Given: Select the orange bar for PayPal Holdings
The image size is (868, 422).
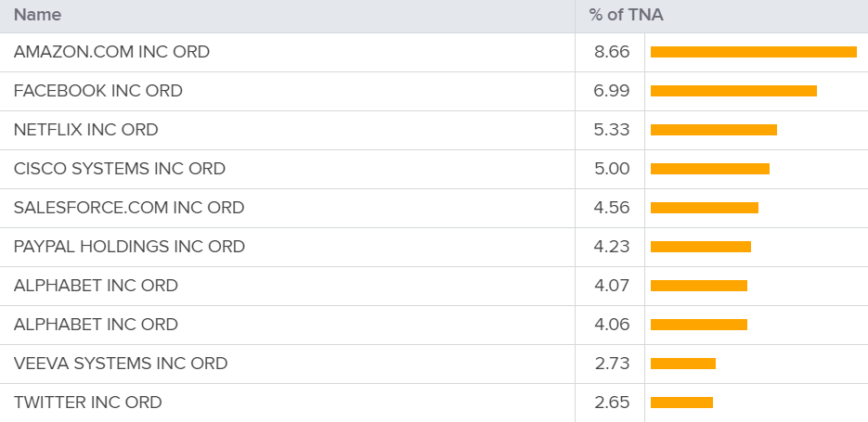Looking at the screenshot, I should coord(700,247).
